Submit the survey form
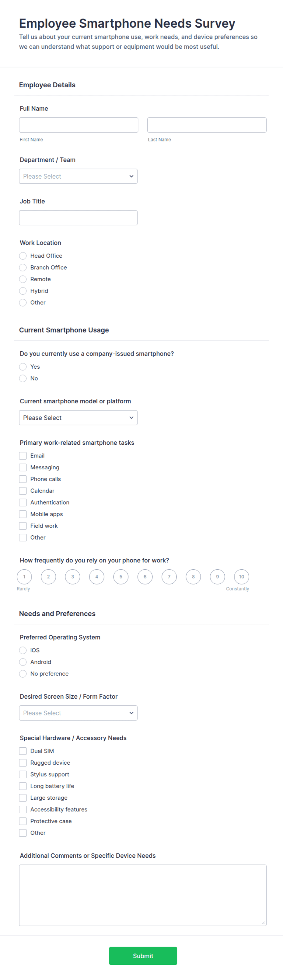The width and height of the screenshot is (283, 980). click(143, 955)
